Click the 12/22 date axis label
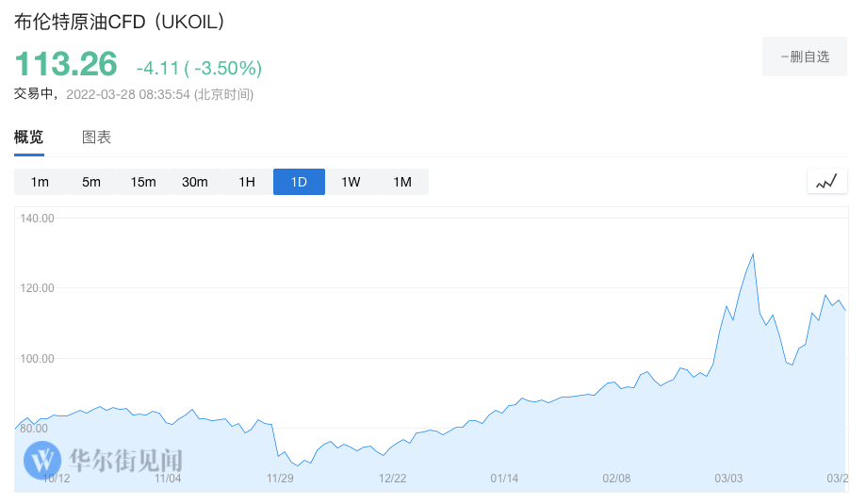The height and width of the screenshot is (504, 866). [392, 479]
